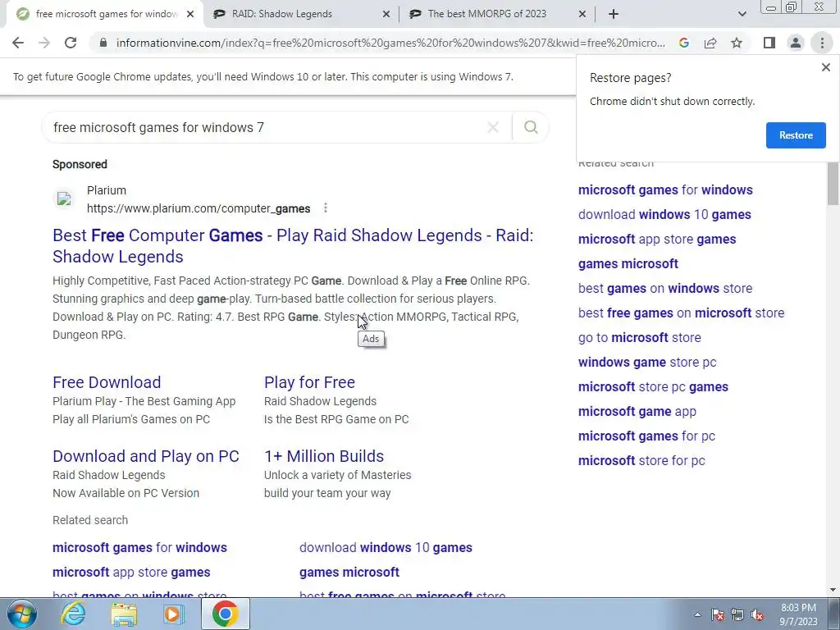Open Windows Explorer from the taskbar
This screenshot has height=630, width=840.
coord(124,614)
